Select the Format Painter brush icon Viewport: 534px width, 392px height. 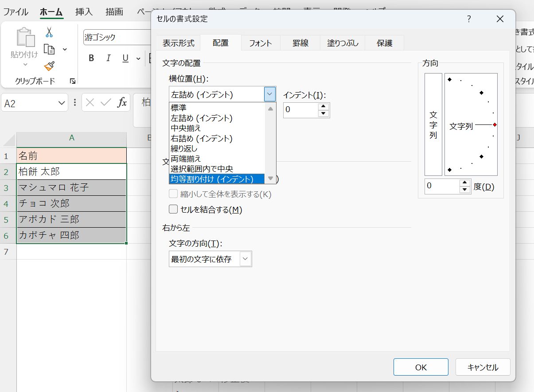coord(49,66)
